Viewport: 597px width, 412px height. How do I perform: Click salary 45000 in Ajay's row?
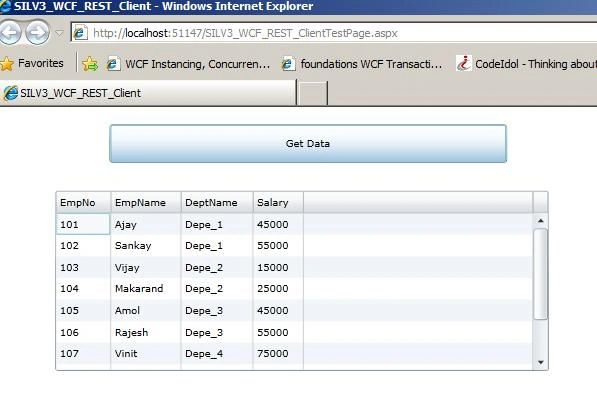[278, 224]
